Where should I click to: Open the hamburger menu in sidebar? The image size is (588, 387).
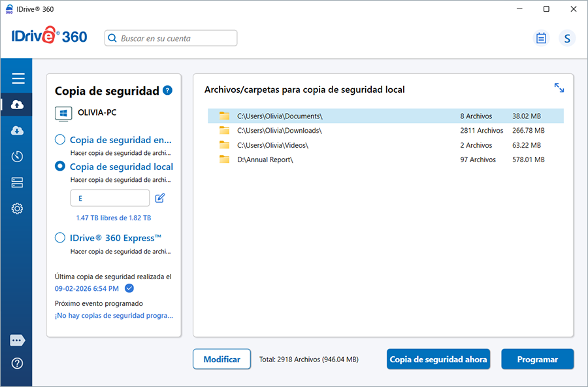[x=18, y=78]
